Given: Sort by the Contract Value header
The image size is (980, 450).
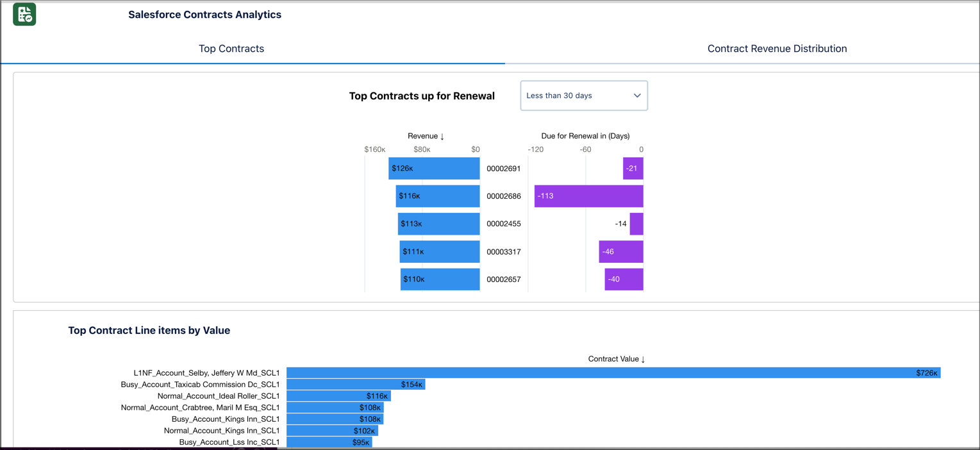Looking at the screenshot, I should pyautogui.click(x=617, y=359).
